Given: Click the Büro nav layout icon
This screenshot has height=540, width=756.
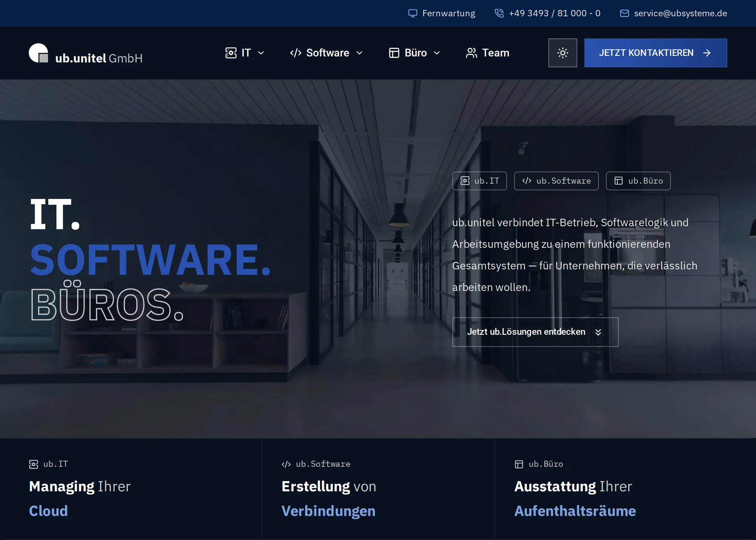Looking at the screenshot, I should click(x=394, y=53).
